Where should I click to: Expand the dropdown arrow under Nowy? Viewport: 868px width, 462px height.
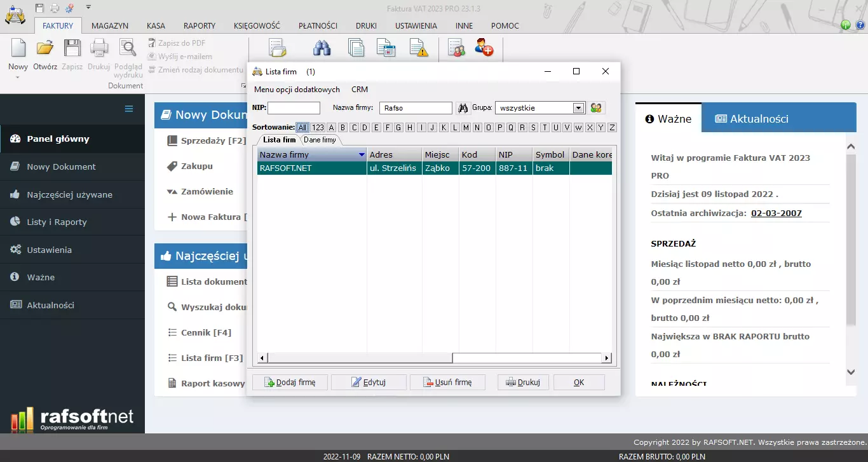click(18, 78)
